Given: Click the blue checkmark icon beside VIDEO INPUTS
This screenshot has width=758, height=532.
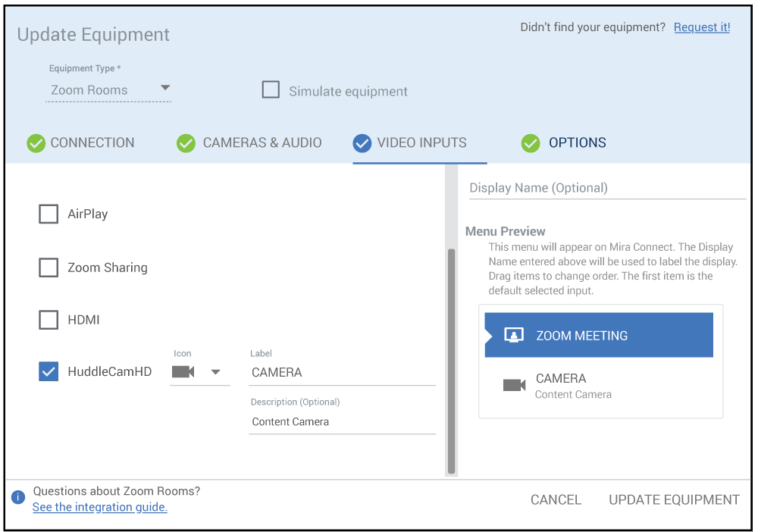Looking at the screenshot, I should tap(362, 143).
